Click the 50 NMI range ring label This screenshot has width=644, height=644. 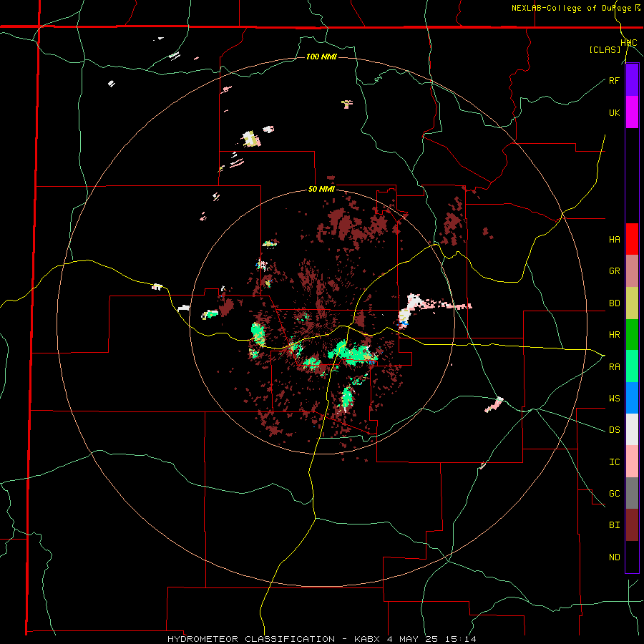(321, 190)
